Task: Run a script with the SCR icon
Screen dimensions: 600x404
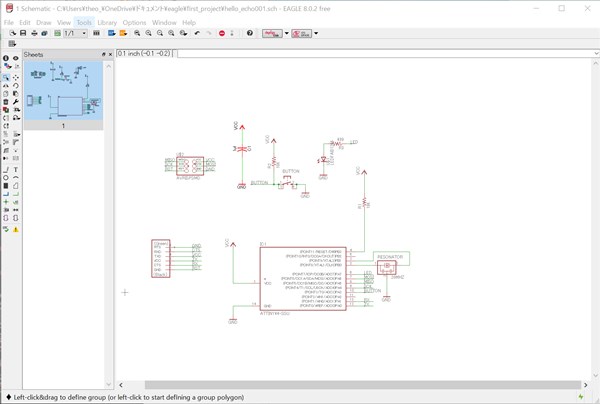Action: 111,33
